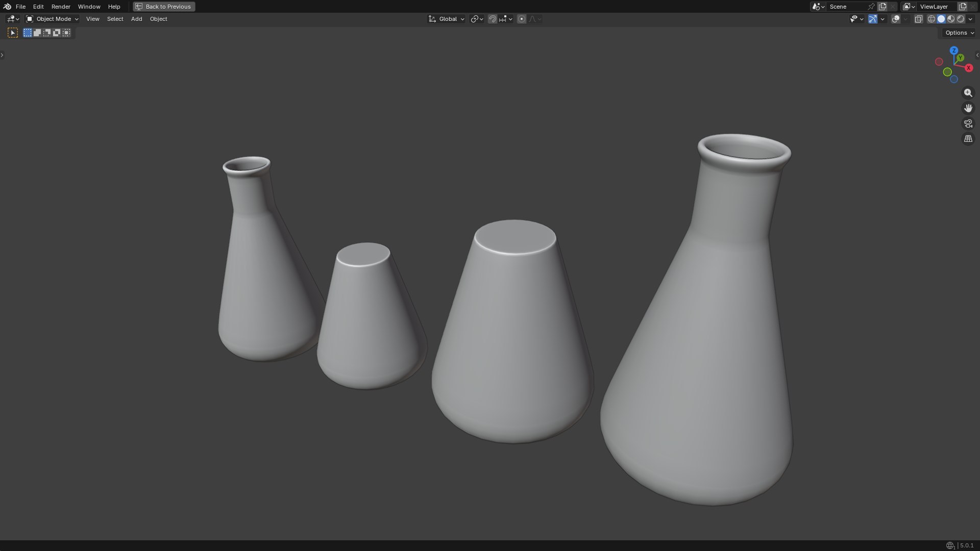980x551 pixels.
Task: Toggle the camera view icon
Action: [x=968, y=123]
